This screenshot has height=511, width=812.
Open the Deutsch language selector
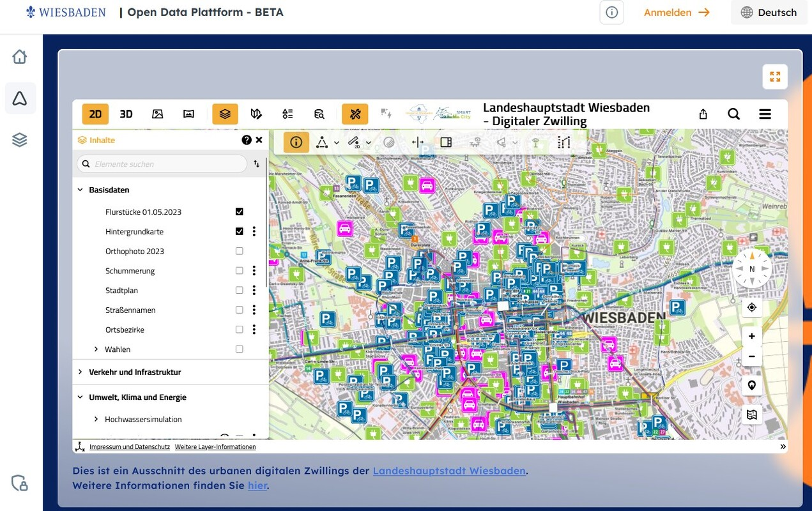click(x=769, y=12)
